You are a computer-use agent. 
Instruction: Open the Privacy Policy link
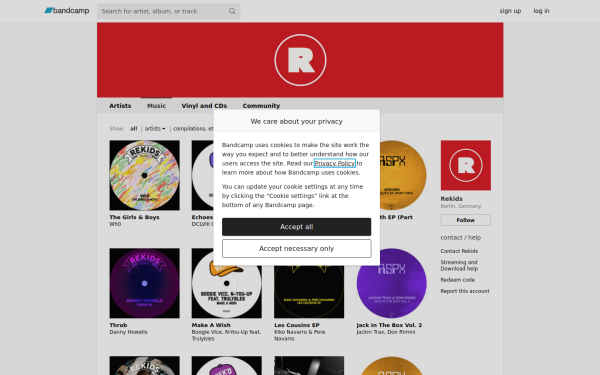(x=335, y=163)
